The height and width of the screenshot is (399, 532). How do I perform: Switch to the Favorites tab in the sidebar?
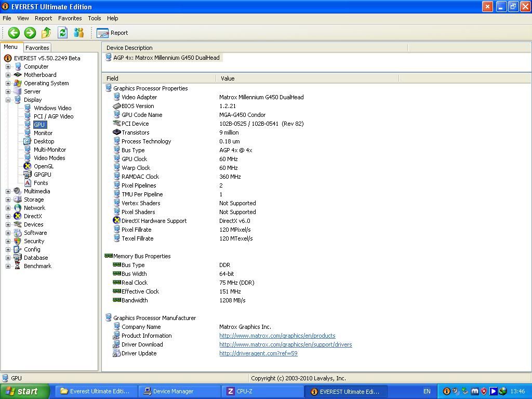[x=37, y=48]
